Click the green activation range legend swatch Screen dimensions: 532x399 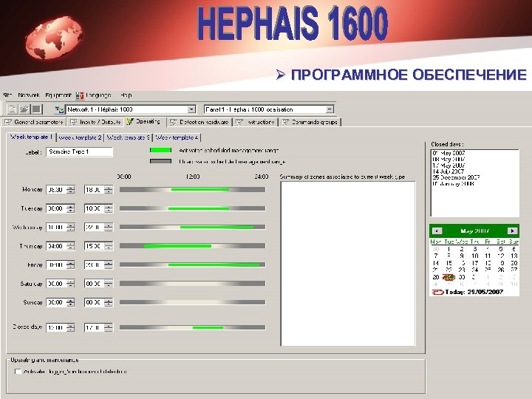point(160,150)
